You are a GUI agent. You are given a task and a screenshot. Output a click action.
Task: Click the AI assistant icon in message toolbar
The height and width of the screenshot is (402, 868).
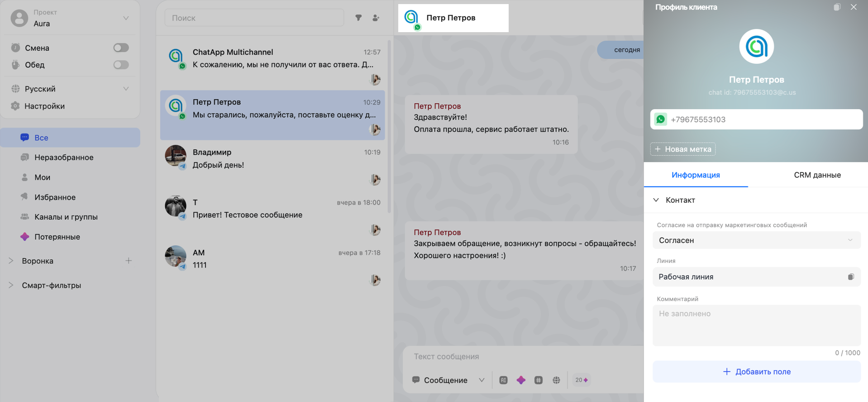click(x=503, y=380)
